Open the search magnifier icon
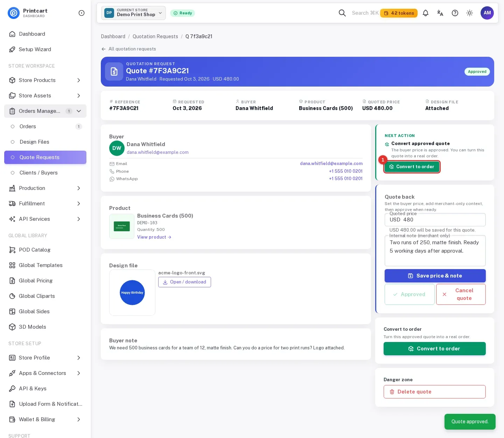 [342, 13]
